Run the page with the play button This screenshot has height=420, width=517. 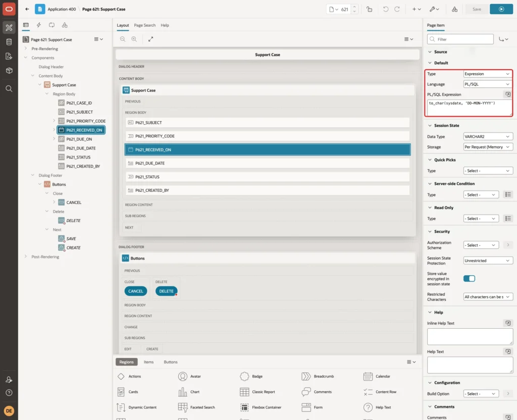(501, 9)
